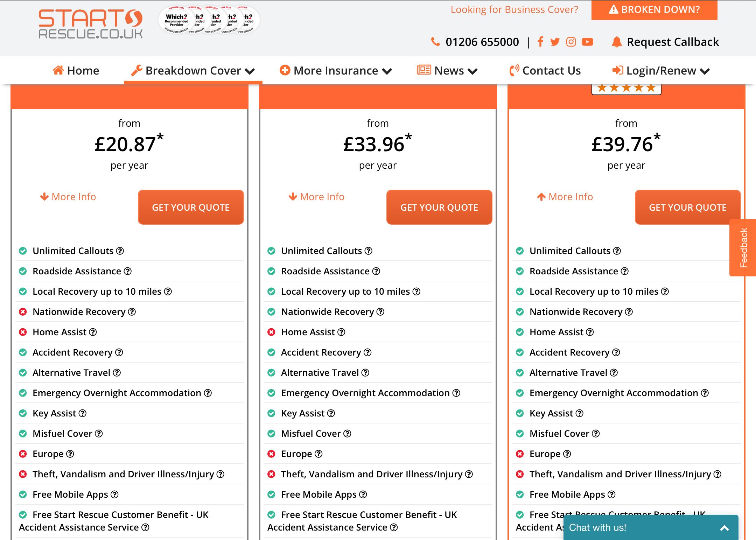Click help icon beside £39.76 plan Europe

coord(567,454)
